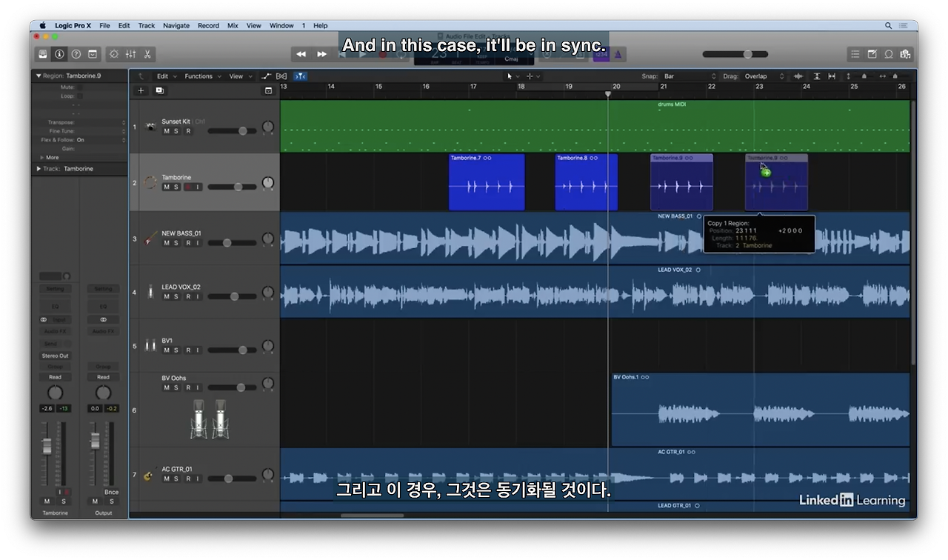Open Quick Help question mark icon
Viewport: 948px width, 560px height.
pyautogui.click(x=76, y=54)
